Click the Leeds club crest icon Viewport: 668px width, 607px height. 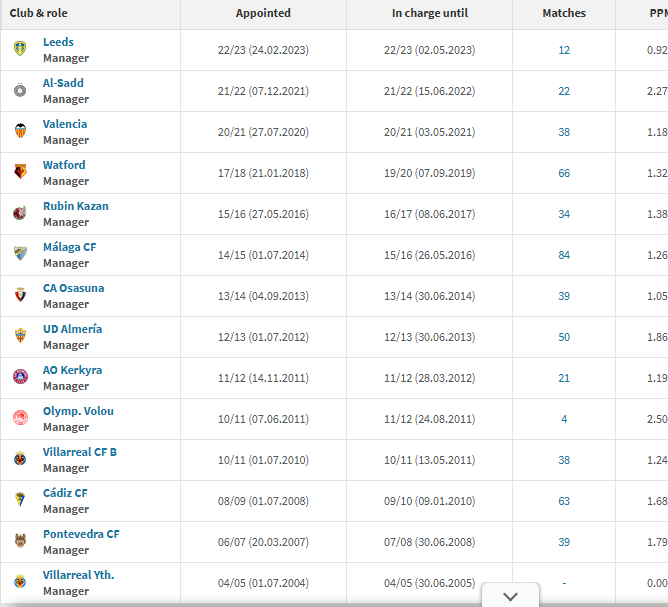click(x=20, y=49)
